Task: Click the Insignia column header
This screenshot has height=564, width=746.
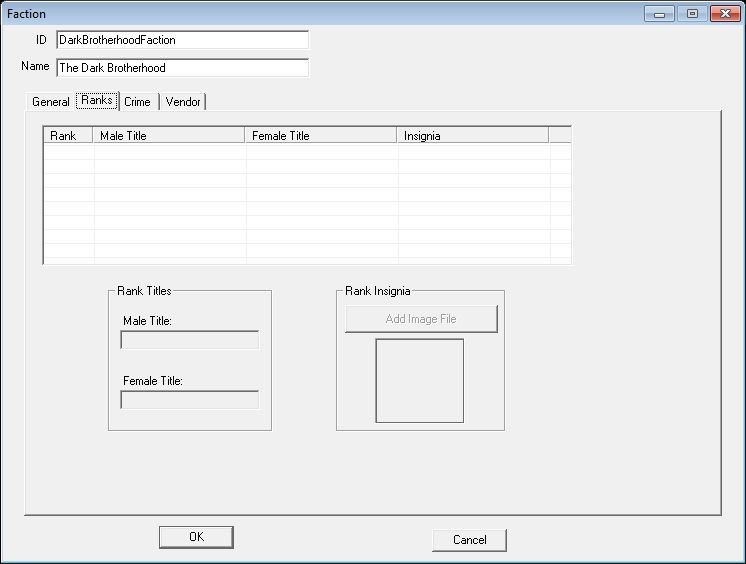Action: click(x=472, y=136)
